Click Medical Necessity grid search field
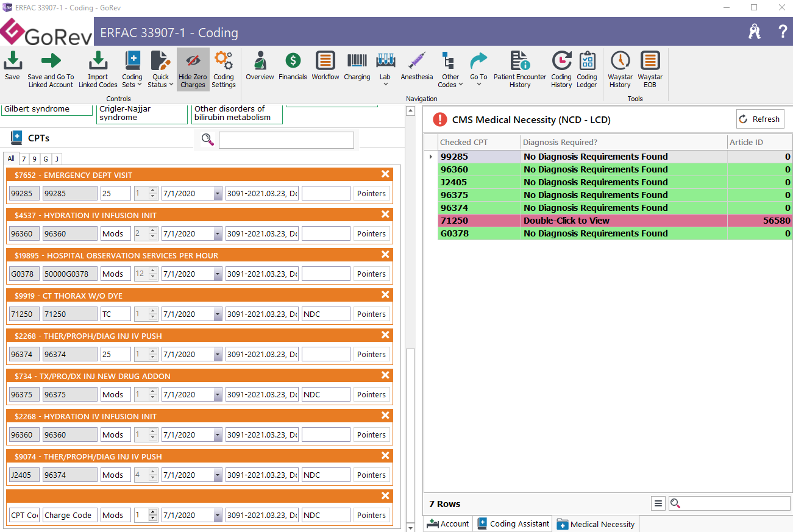This screenshot has height=532, width=793. pyautogui.click(x=729, y=503)
